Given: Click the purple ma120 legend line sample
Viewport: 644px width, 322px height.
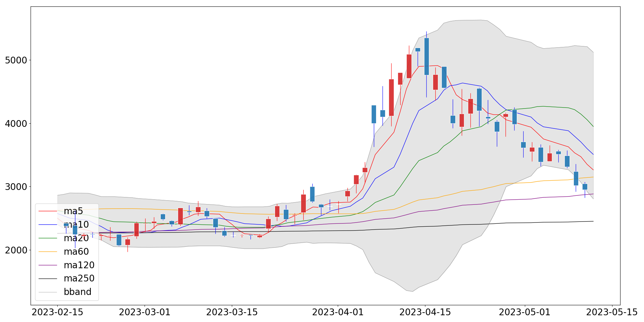Looking at the screenshot, I should tap(48, 265).
